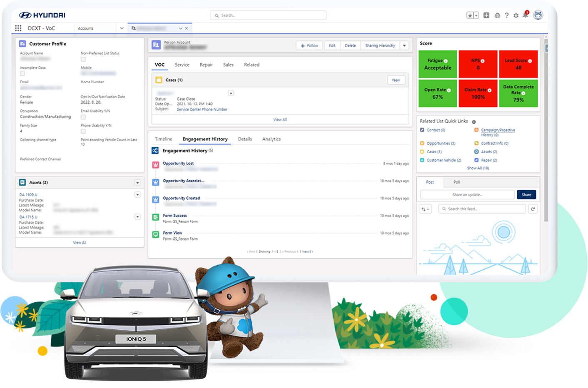Open the global actions plus icon

click(x=486, y=15)
